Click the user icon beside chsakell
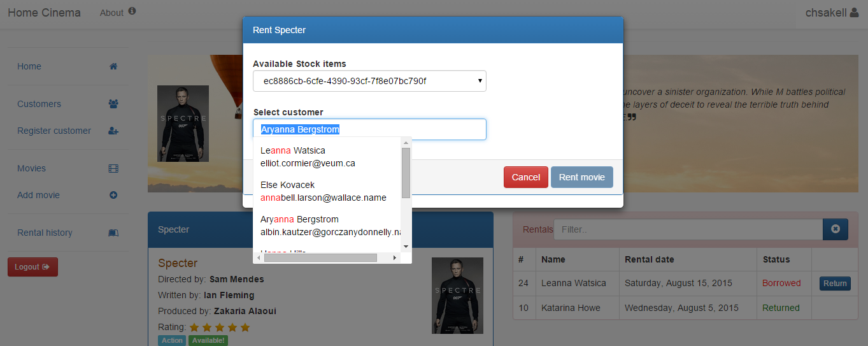This screenshot has height=346, width=868. coord(854,13)
